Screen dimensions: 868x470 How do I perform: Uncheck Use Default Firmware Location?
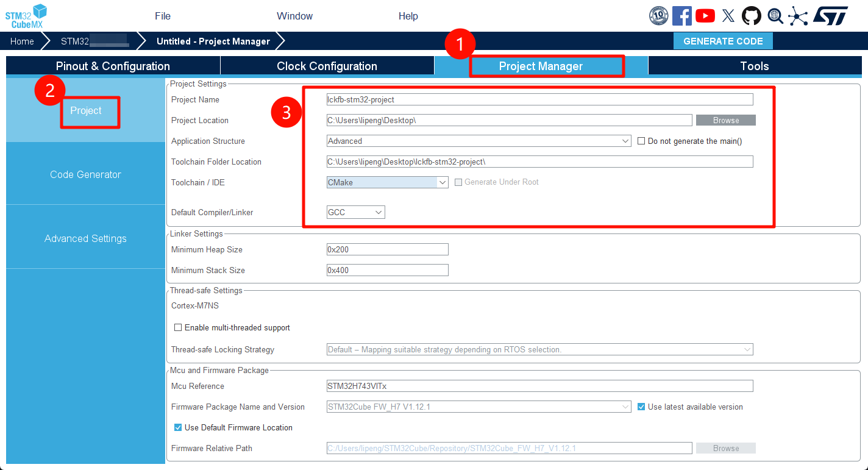[178, 427]
